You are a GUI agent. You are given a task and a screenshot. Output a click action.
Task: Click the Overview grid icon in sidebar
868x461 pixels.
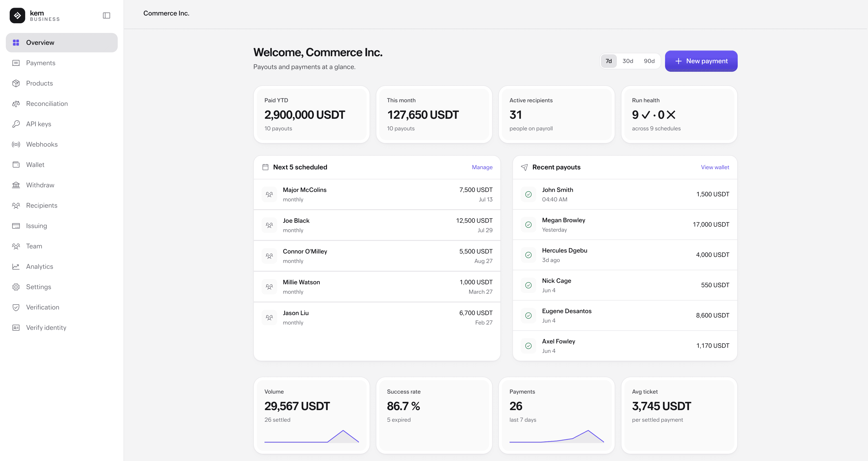click(16, 42)
